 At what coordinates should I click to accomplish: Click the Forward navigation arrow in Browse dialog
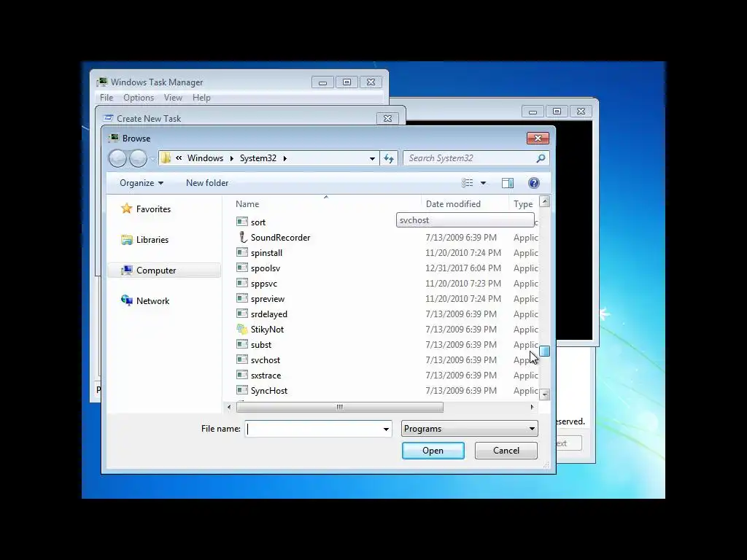[x=138, y=158]
